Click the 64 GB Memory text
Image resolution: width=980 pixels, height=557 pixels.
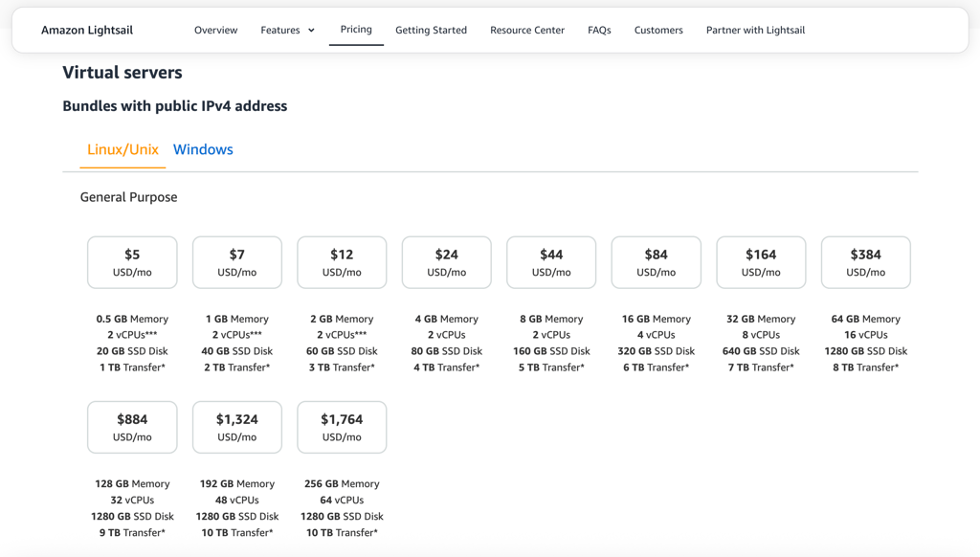coord(865,319)
